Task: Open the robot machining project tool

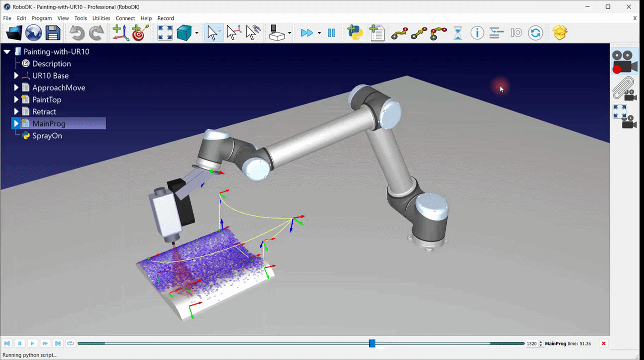Action: [x=277, y=33]
